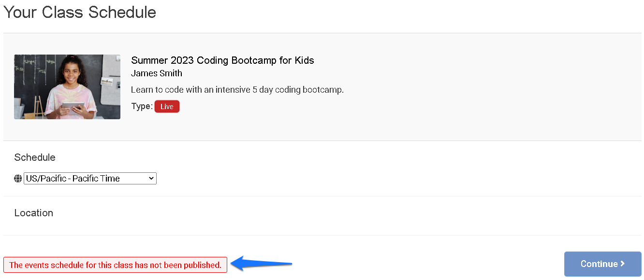The image size is (644, 280).
Task: Click instructor name James Smith
Action: click(x=157, y=73)
